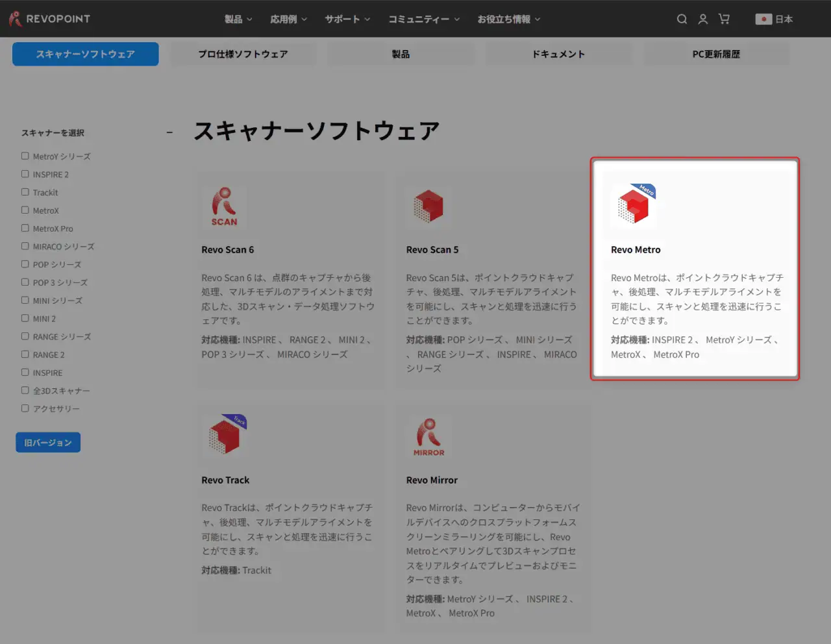Viewport: 831px width, 644px height.
Task: Click the Revo Scan 6 app icon
Action: [224, 207]
